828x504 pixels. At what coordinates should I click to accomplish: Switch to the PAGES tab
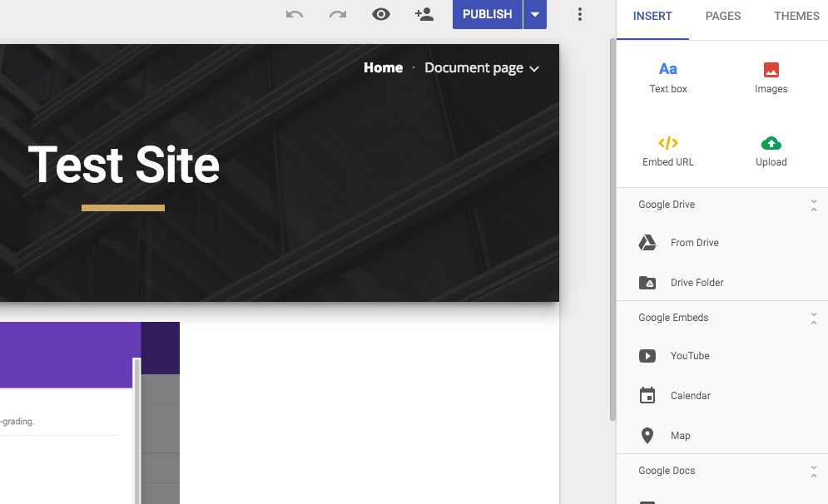722,16
